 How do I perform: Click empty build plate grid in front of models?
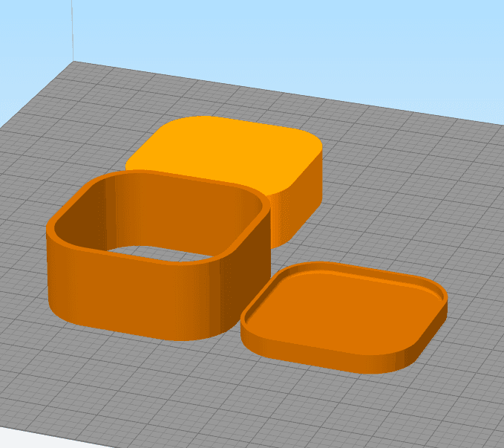[225, 402]
